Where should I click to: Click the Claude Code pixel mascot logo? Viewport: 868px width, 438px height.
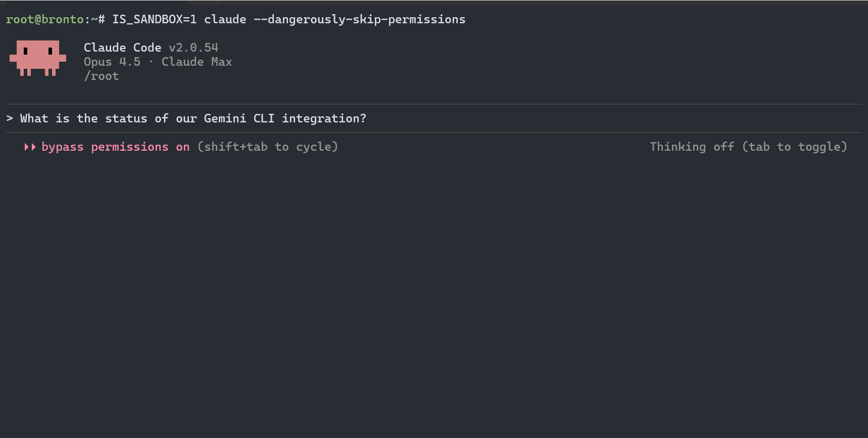click(x=38, y=58)
